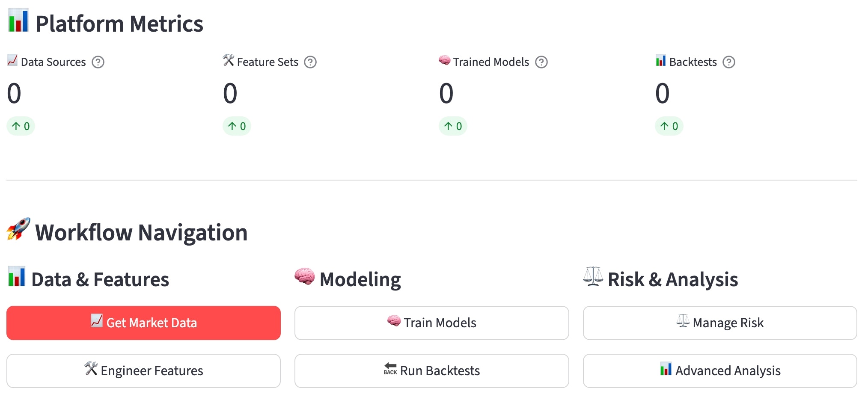This screenshot has height=394, width=868.
Task: Click the Data & Features section heading
Action: click(100, 279)
